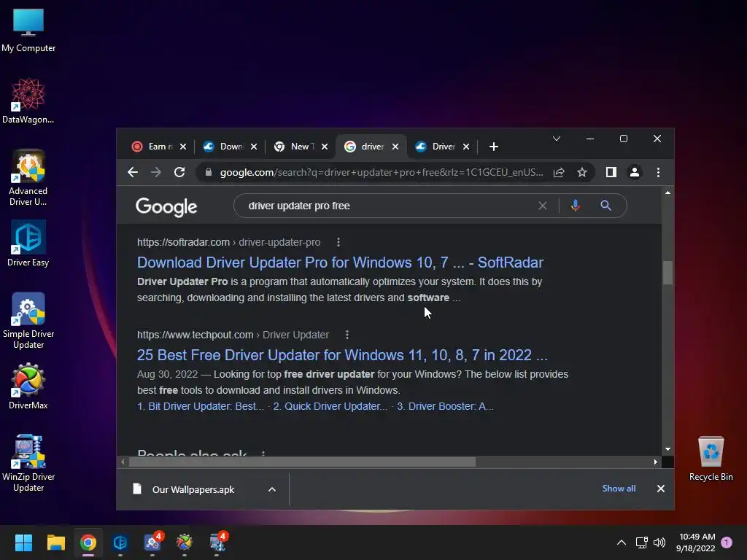Launch Advanced Driver Updater desktop shortcut

(28, 178)
